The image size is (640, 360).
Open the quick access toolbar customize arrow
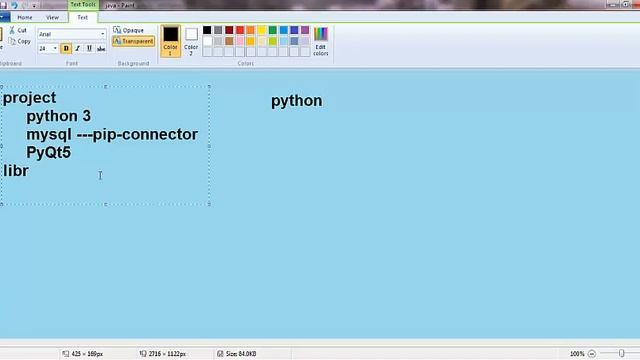34,6
